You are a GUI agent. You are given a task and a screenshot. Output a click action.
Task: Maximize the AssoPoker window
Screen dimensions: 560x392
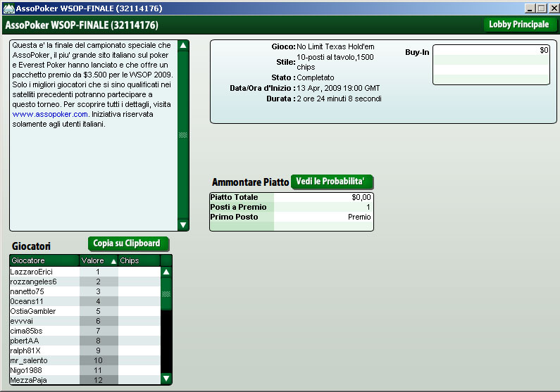tap(542, 8)
